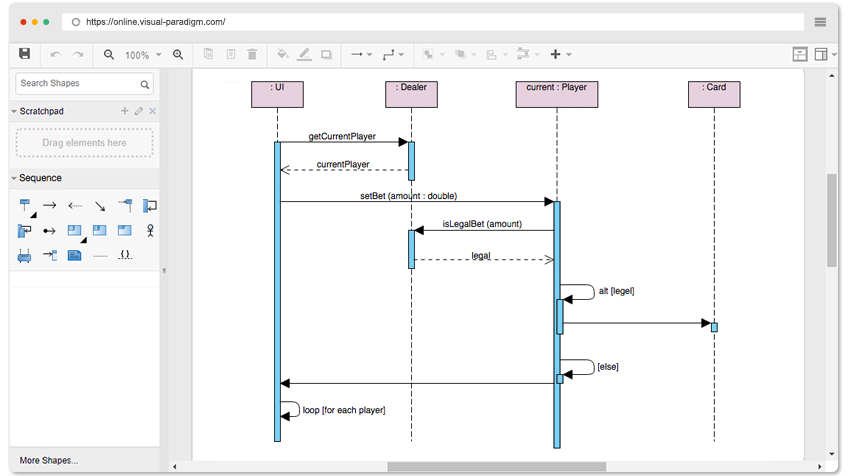Viewport: 848px width, 476px height.
Task: Open the Line color pencil tool
Action: (x=304, y=54)
